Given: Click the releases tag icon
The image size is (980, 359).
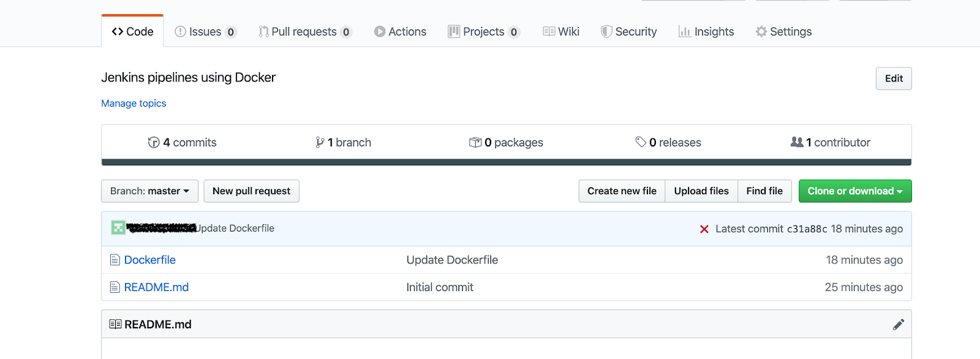Looking at the screenshot, I should (x=641, y=142).
